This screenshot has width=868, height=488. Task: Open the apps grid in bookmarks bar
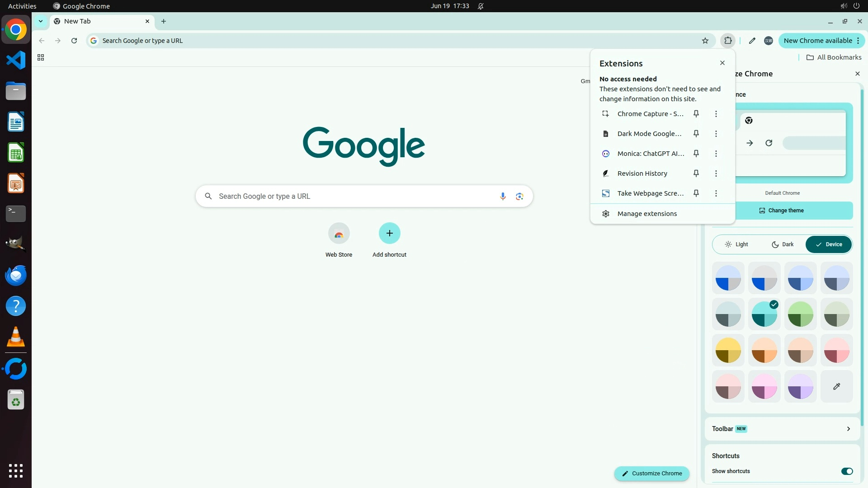[x=41, y=57]
